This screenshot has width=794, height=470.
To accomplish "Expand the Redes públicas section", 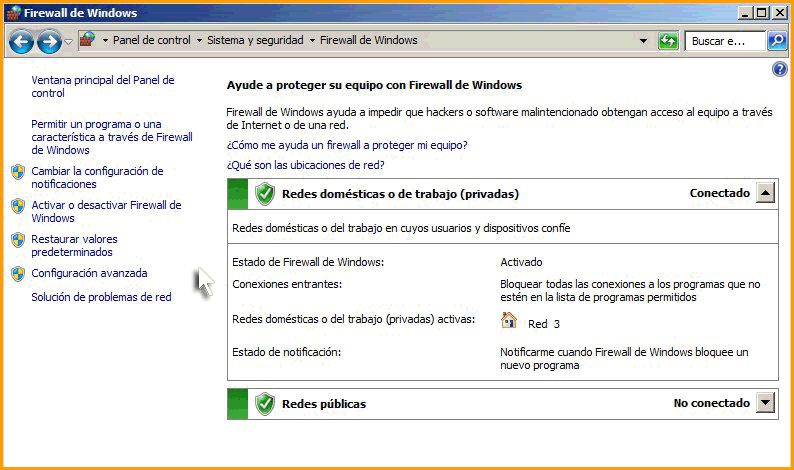I will 764,403.
